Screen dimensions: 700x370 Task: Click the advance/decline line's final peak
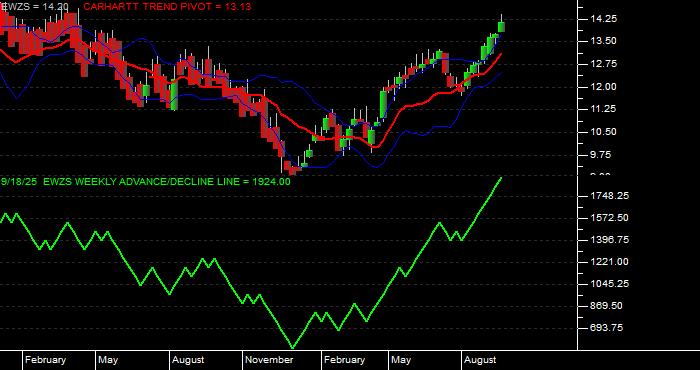point(501,178)
